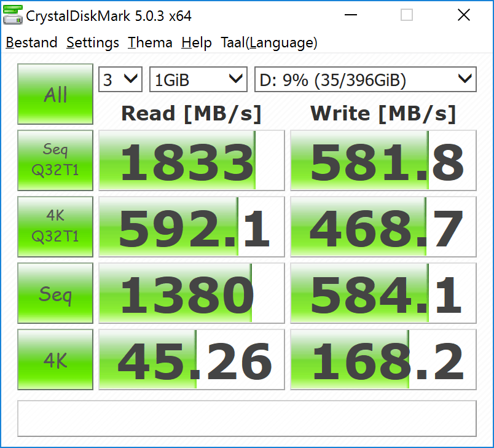
Task: Click the CrystalDiskMark app icon in title bar
Action: (x=13, y=15)
